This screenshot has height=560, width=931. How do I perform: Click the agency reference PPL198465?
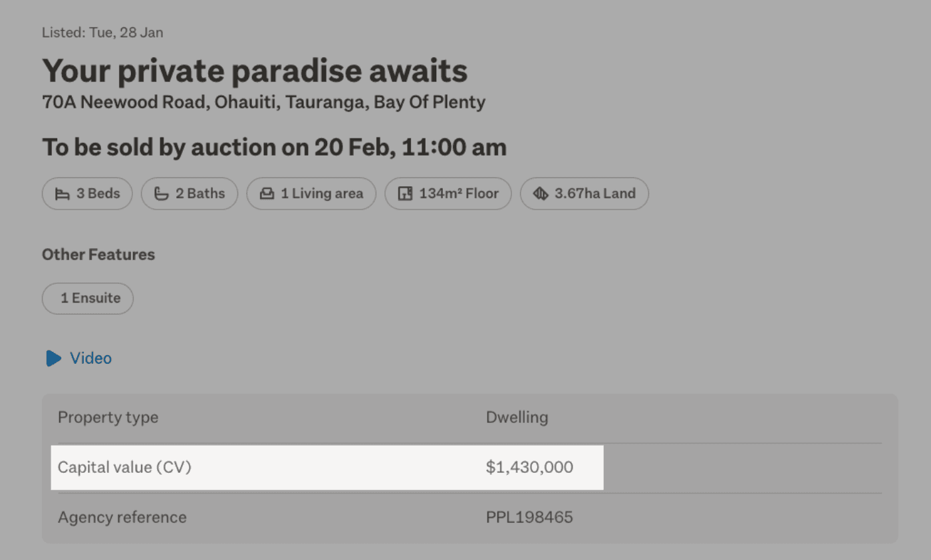coord(529,517)
